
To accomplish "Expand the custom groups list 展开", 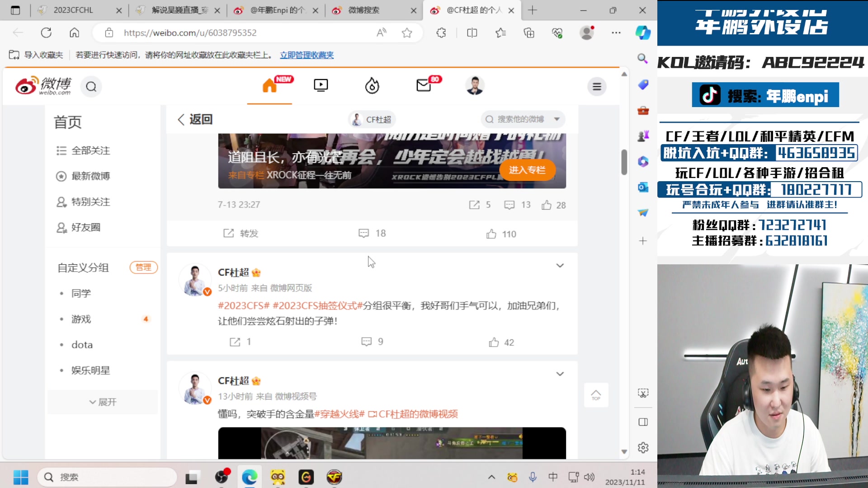I will (103, 402).
